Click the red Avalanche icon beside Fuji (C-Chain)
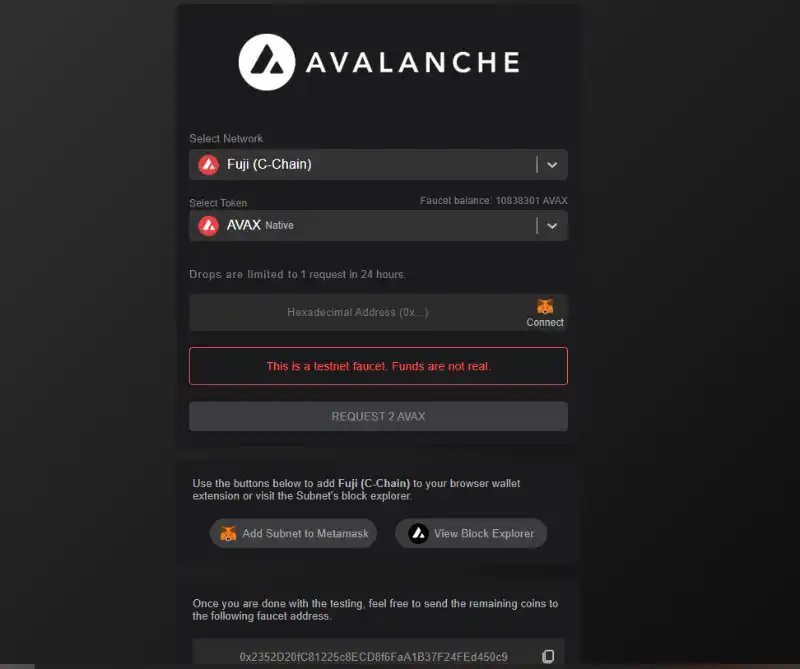The width and height of the screenshot is (800, 669). pyautogui.click(x=208, y=165)
